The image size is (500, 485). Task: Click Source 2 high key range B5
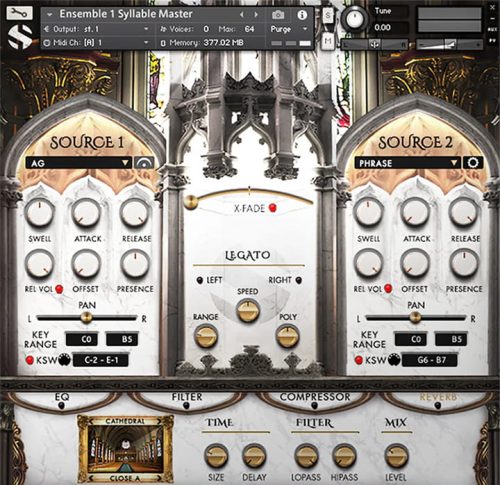click(x=451, y=339)
